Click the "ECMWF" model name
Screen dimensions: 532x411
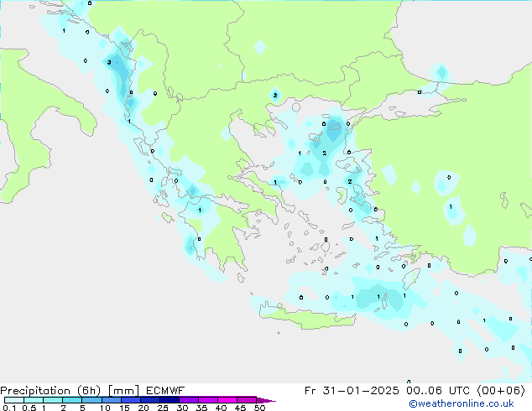[165, 391]
